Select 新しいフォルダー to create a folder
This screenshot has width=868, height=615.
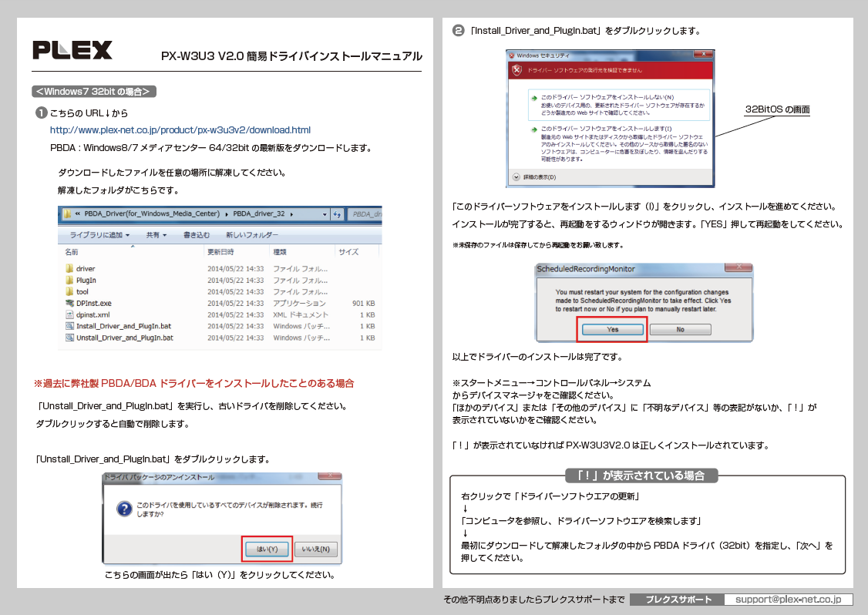[x=251, y=234]
